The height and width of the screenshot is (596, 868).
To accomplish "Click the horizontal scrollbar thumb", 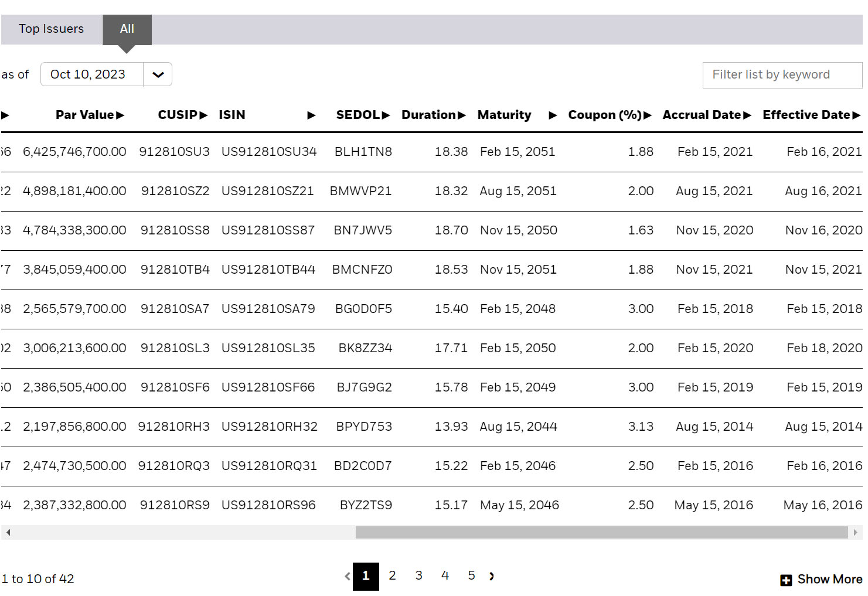I will [601, 532].
